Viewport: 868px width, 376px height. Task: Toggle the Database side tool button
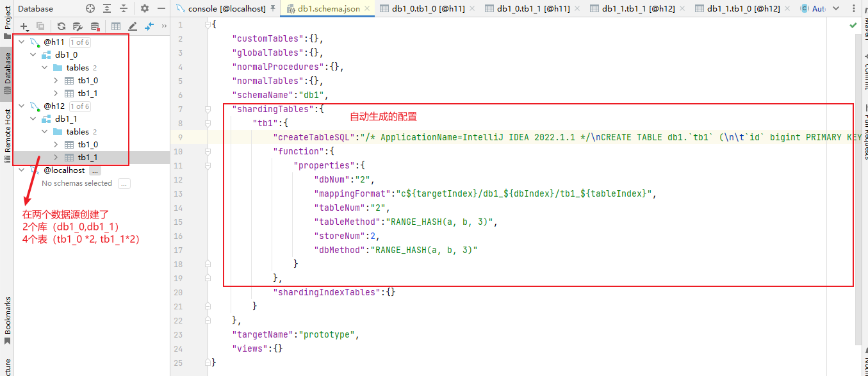tap(8, 74)
